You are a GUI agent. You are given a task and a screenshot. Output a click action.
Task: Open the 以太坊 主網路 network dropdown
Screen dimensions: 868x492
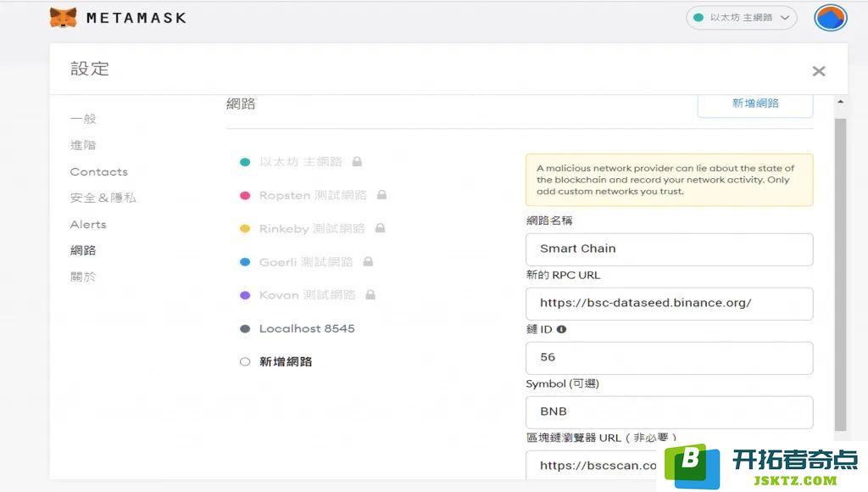741,18
